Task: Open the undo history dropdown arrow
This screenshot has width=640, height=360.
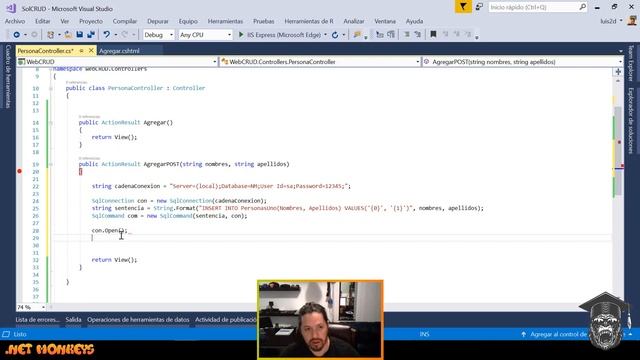Action: tap(116, 35)
